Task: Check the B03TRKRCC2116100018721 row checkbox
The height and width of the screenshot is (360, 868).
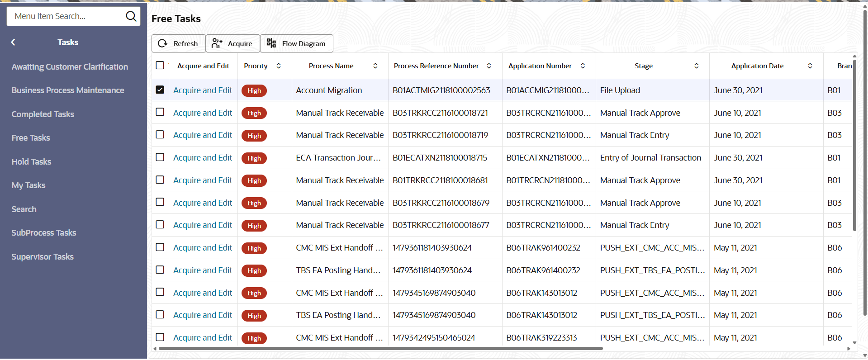Action: tap(160, 112)
